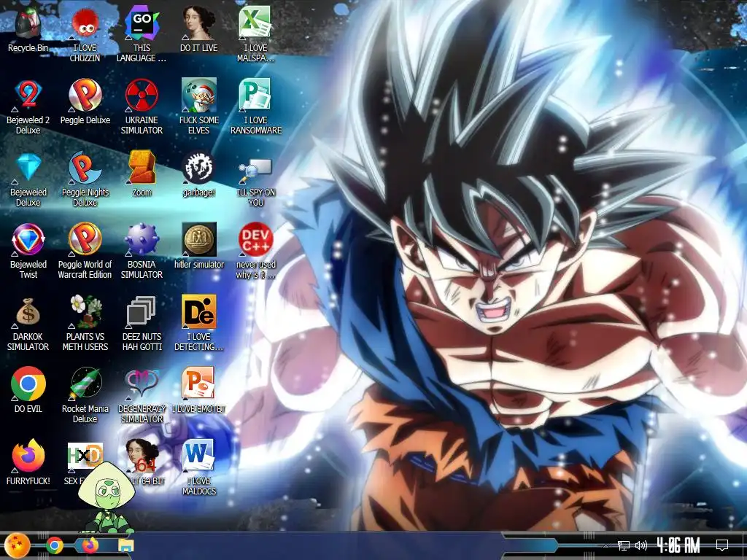Select the DO IT LIVE portrait icon

coord(198,23)
